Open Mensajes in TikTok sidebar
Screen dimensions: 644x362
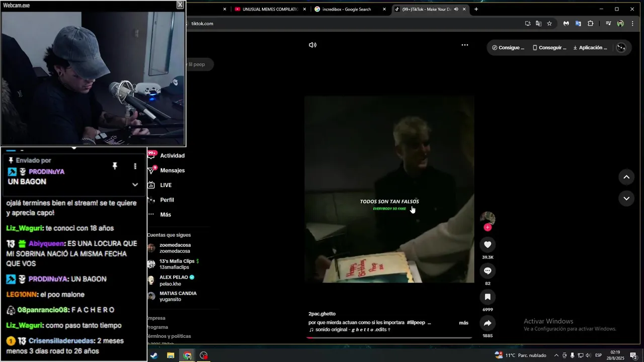point(167,170)
